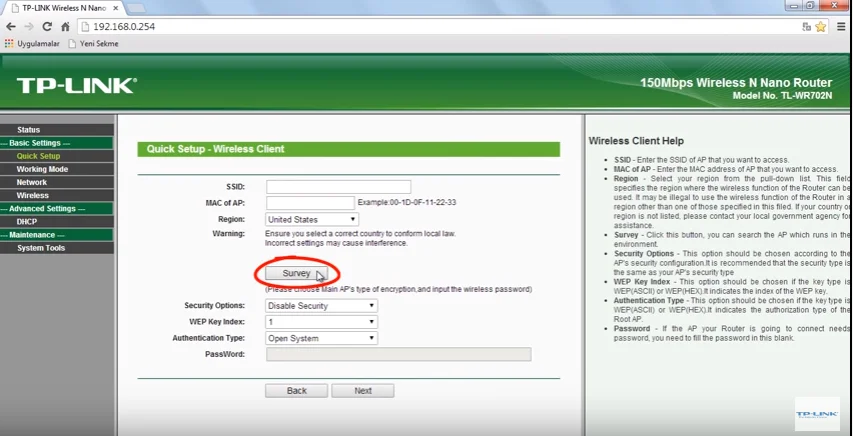Click the Next button

coord(362,391)
